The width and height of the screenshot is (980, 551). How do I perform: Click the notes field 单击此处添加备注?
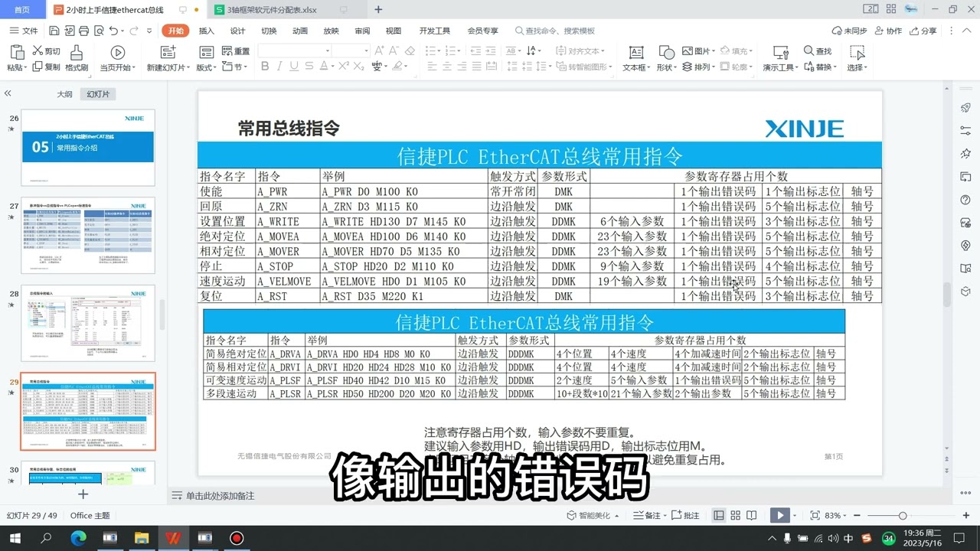point(220,496)
